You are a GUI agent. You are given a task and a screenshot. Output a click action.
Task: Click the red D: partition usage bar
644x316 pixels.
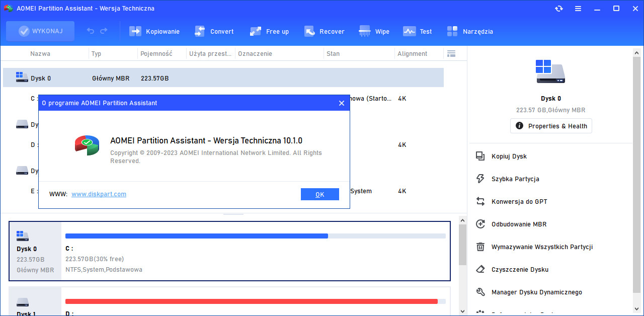click(x=256, y=301)
